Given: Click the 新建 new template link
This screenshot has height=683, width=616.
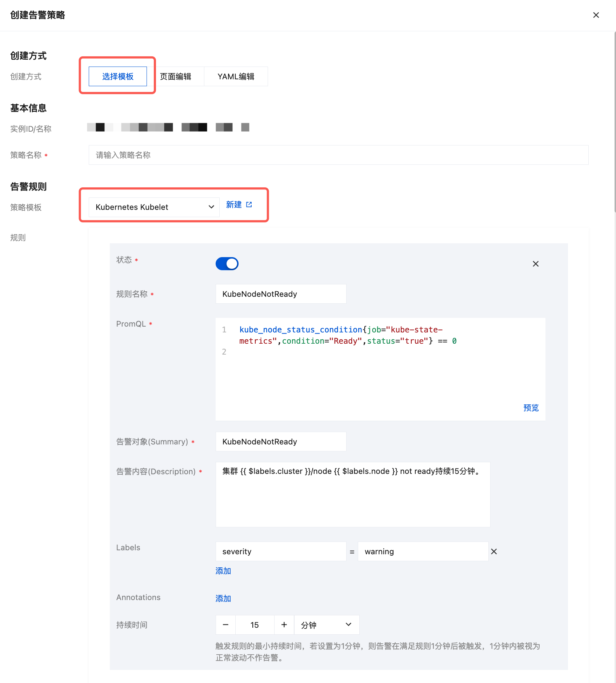Looking at the screenshot, I should 234,204.
